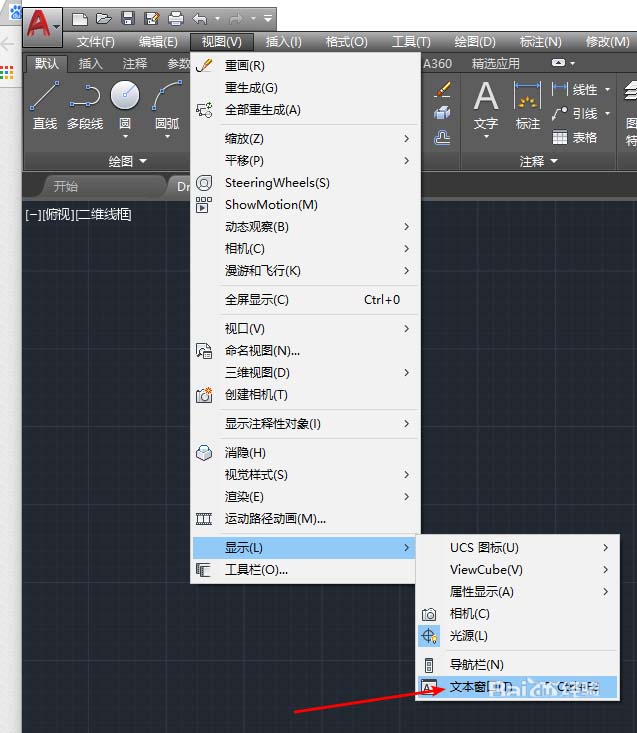
Task: Select the Polyline (多段线) tool
Action: [85, 106]
